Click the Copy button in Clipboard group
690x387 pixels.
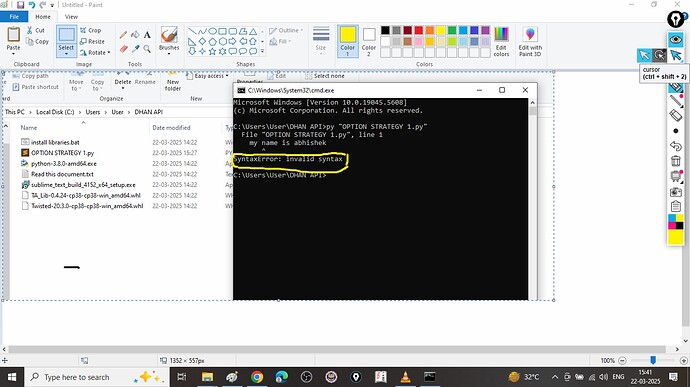37,41
